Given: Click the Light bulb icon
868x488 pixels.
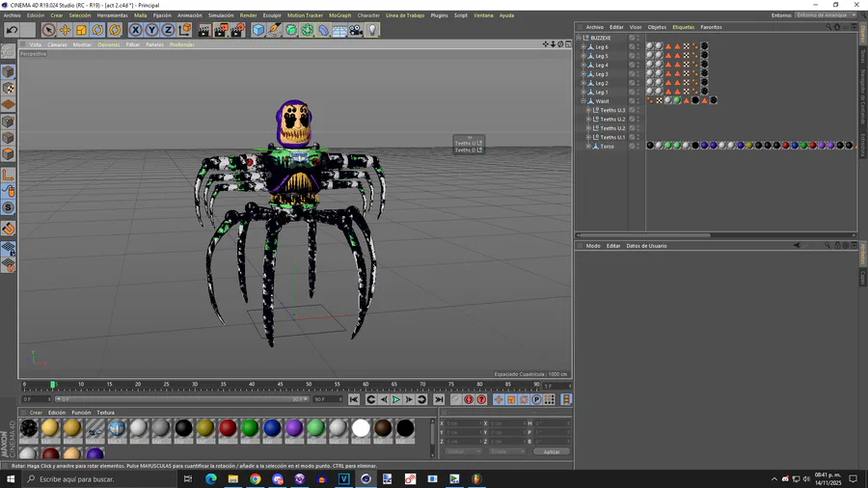Looking at the screenshot, I should [x=372, y=30].
